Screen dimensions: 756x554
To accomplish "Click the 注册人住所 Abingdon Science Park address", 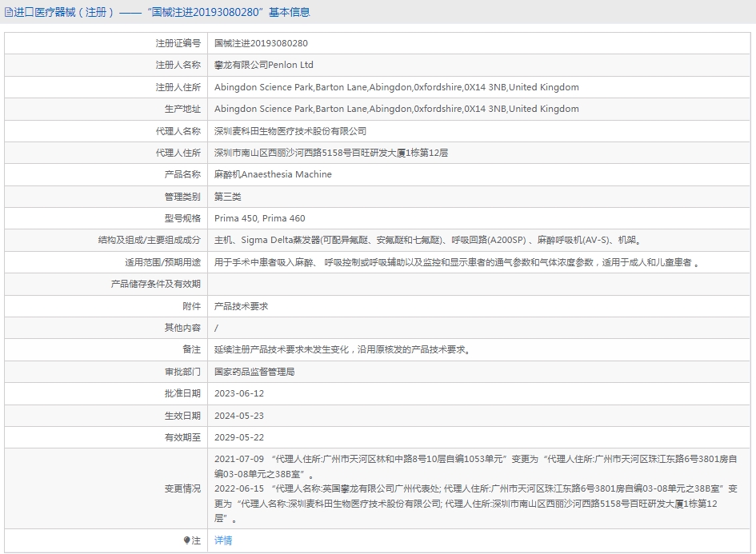I will click(396, 87).
